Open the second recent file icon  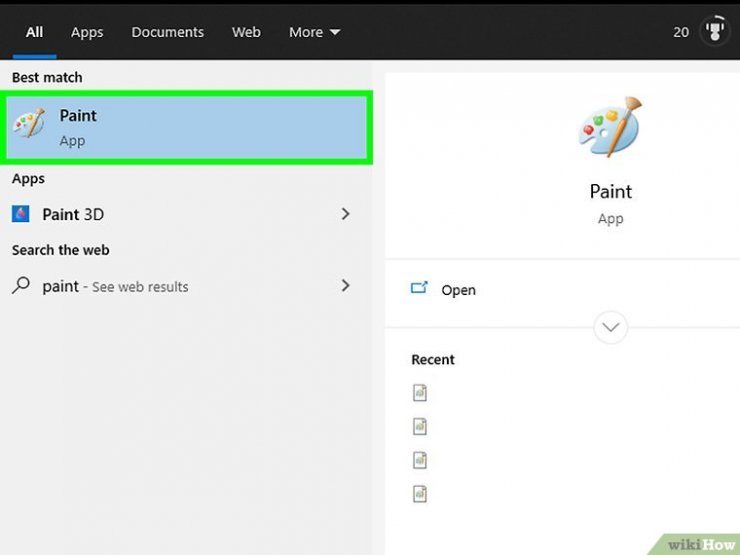tap(420, 427)
